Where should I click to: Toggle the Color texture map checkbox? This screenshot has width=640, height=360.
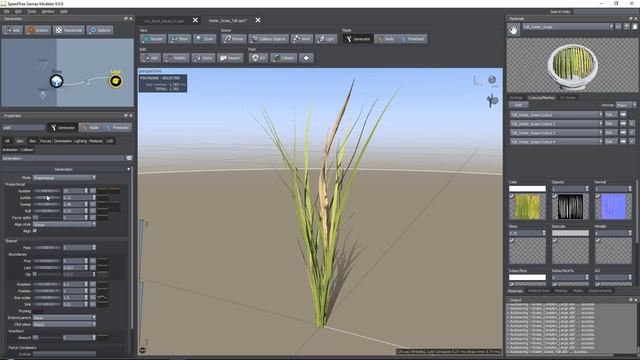click(x=511, y=196)
